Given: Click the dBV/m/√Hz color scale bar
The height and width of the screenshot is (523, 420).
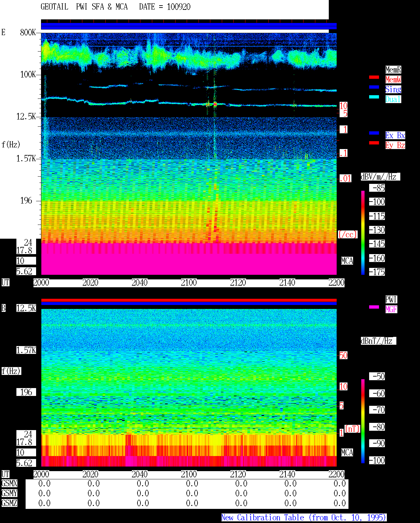Looking at the screenshot, I should coord(363,232).
